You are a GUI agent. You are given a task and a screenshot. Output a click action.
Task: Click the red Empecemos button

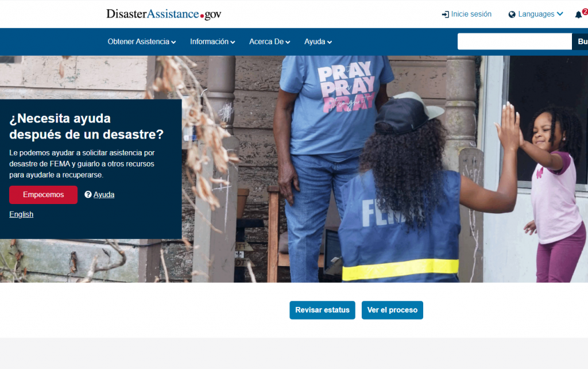coord(44,195)
